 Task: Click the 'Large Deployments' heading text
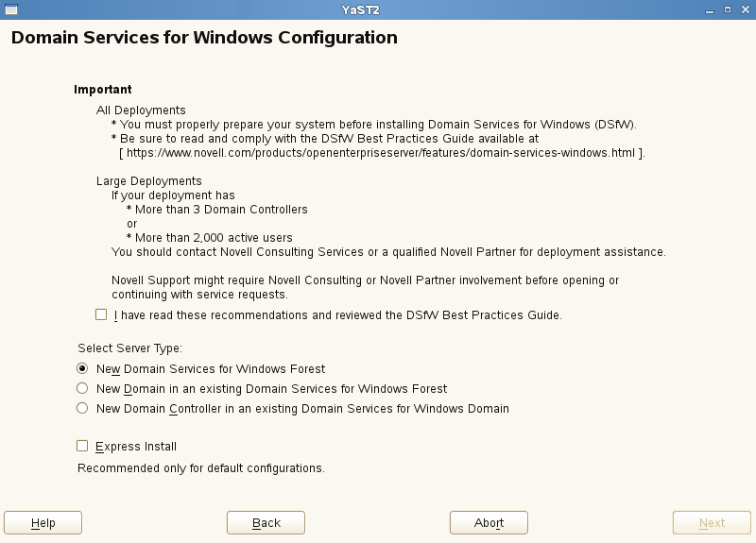(x=148, y=180)
